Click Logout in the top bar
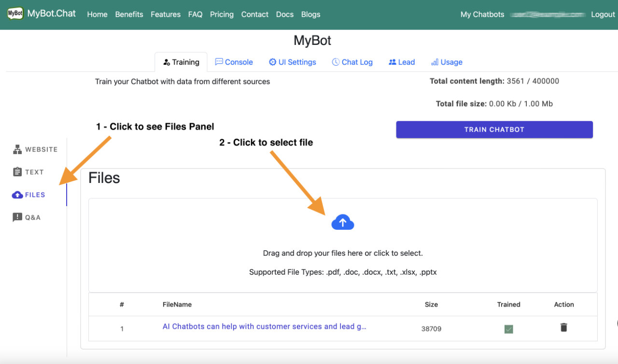 pyautogui.click(x=603, y=14)
